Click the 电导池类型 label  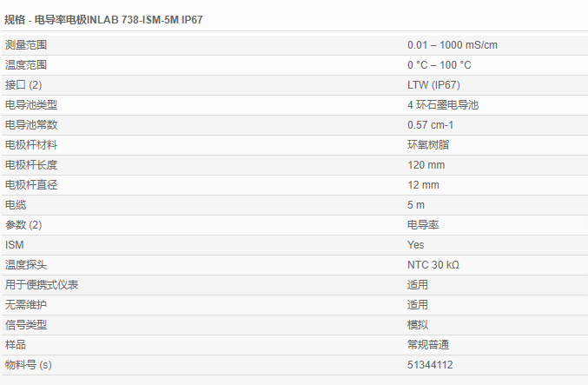coord(31,104)
